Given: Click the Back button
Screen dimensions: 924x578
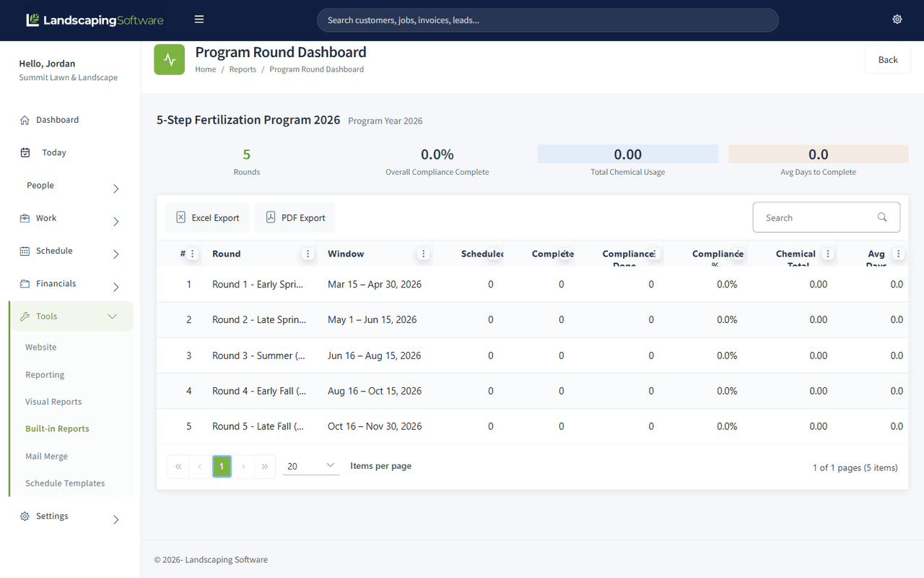Looking at the screenshot, I should 888,60.
